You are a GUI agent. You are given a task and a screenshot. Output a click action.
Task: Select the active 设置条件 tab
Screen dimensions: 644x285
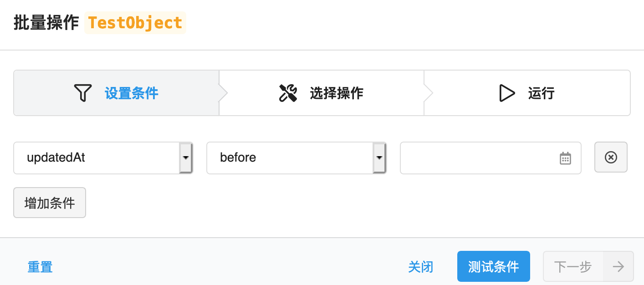116,92
